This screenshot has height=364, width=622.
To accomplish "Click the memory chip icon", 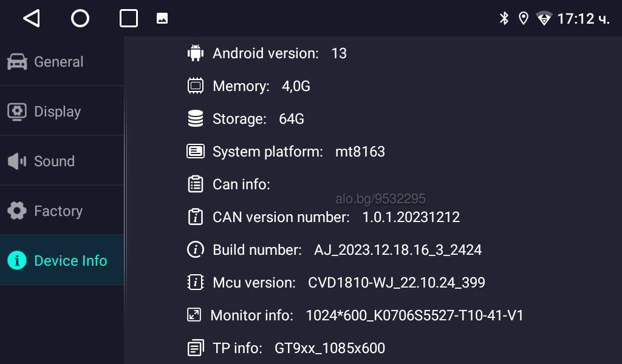I will click(x=196, y=86).
